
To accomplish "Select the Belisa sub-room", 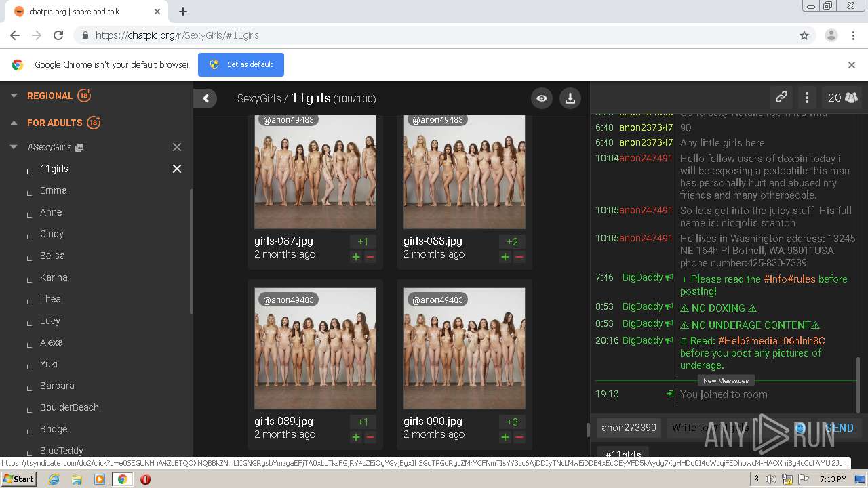I will (52, 256).
